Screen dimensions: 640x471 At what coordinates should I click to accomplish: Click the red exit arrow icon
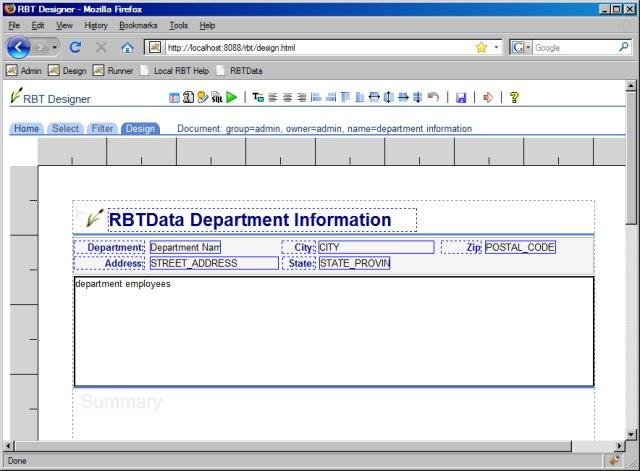click(x=488, y=98)
